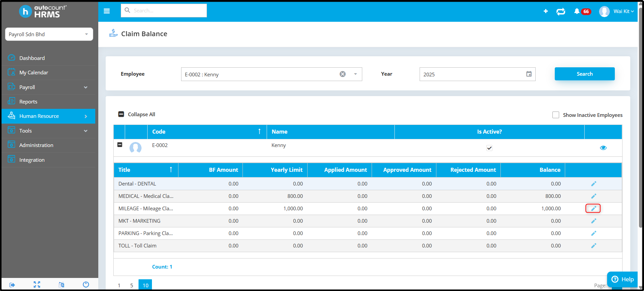Click the Search button

pos(585,74)
